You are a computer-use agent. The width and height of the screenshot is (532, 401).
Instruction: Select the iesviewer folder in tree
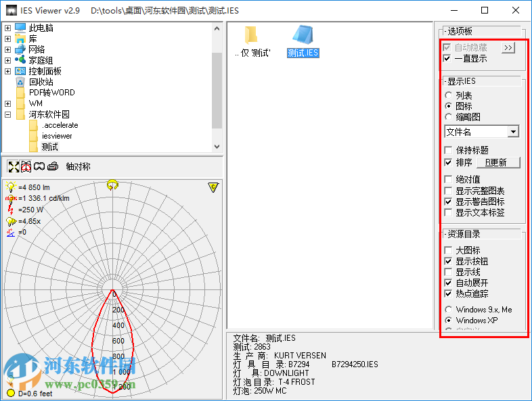point(57,136)
